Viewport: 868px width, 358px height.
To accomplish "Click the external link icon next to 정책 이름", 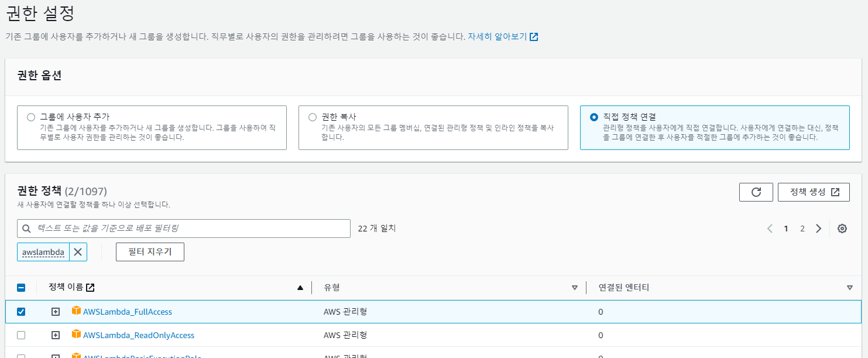I will point(90,288).
